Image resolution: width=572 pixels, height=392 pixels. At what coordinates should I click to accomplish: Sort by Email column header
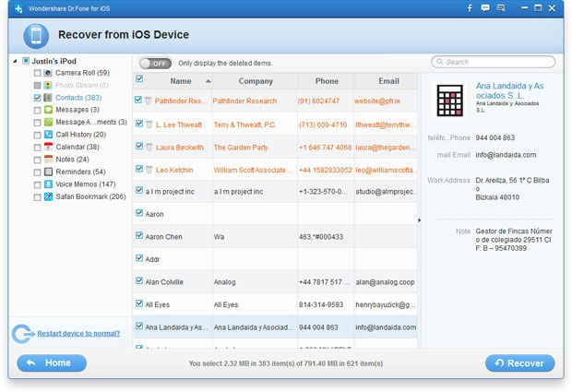tap(388, 81)
